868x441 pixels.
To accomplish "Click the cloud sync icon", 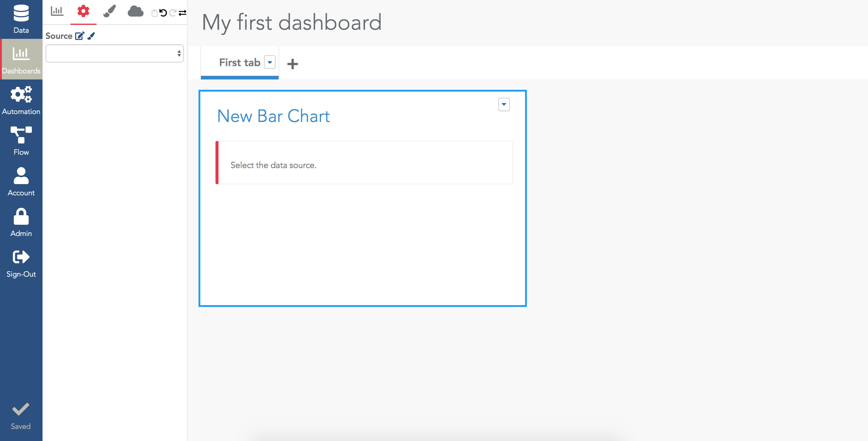I will [136, 12].
